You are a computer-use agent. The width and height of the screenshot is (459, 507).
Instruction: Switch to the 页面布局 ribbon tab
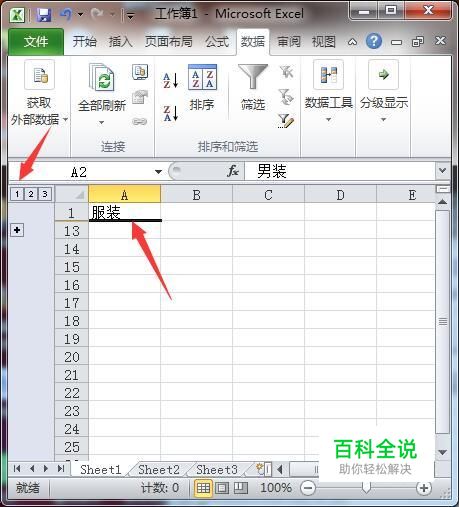(x=168, y=42)
